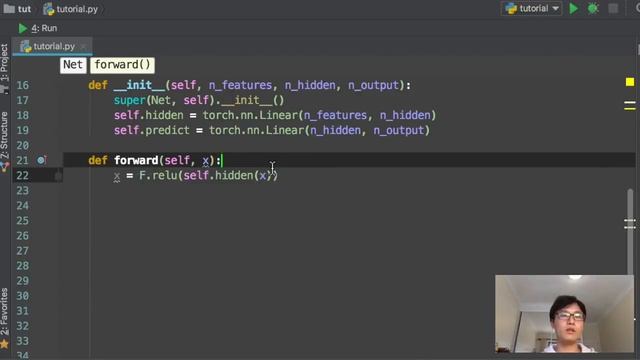Click the yellow inspection indicator square
The image size is (640, 360).
click(630, 82)
